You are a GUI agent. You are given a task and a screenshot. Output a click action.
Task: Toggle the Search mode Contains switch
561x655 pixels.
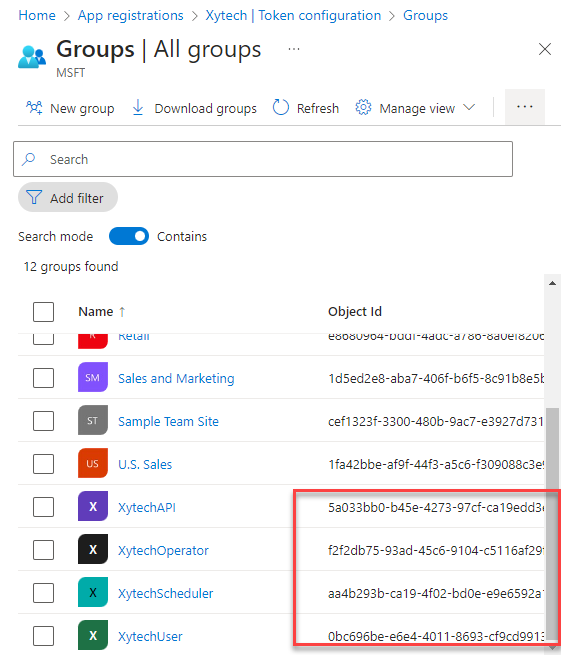tap(129, 236)
